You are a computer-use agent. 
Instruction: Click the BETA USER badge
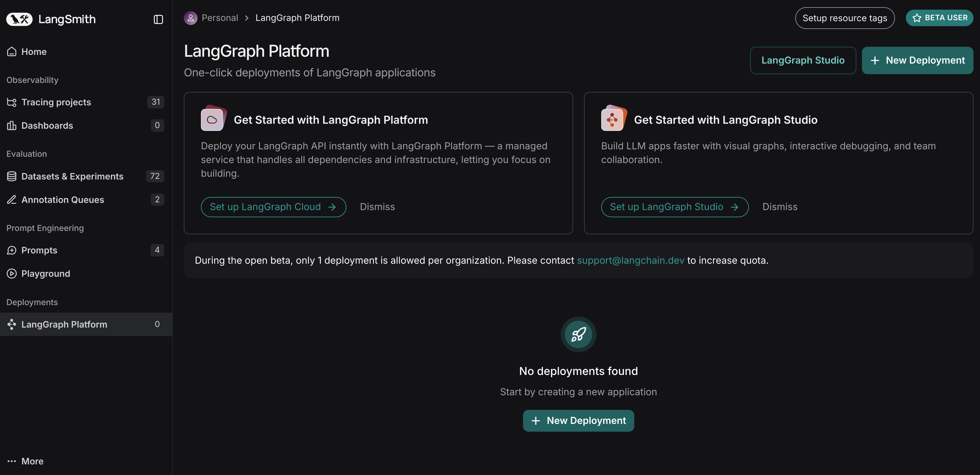tap(939, 18)
